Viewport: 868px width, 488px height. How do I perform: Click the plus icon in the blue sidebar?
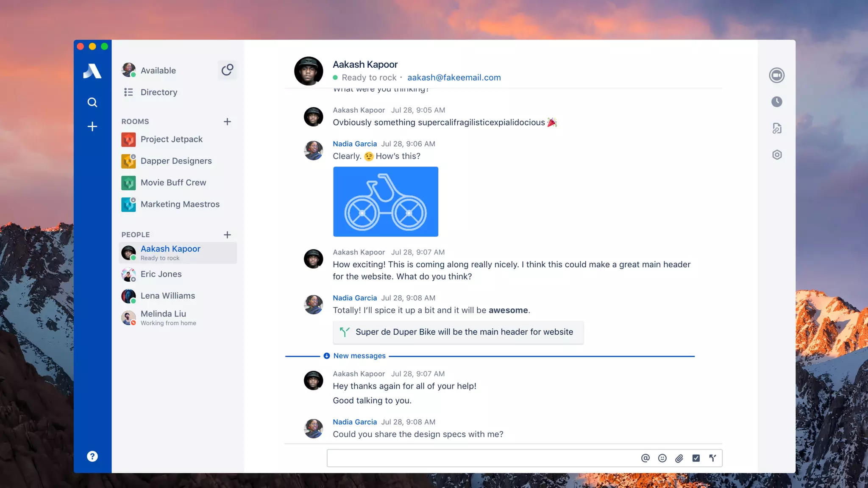coord(92,126)
